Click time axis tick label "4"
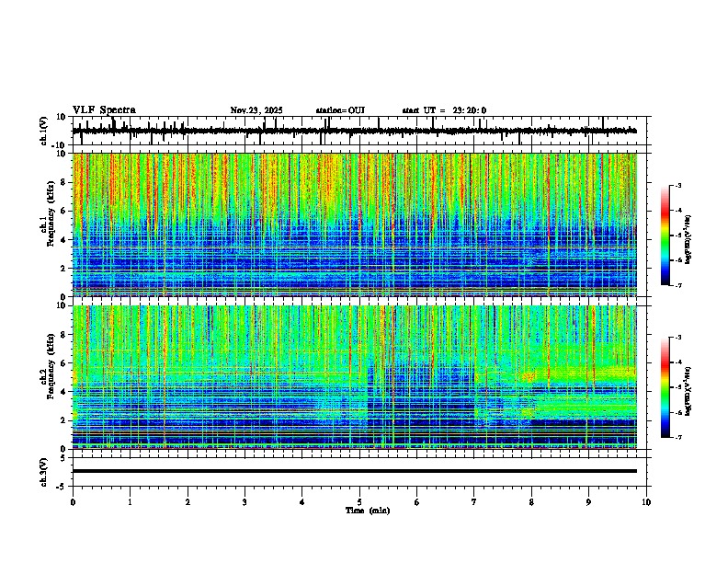 pyautogui.click(x=302, y=502)
